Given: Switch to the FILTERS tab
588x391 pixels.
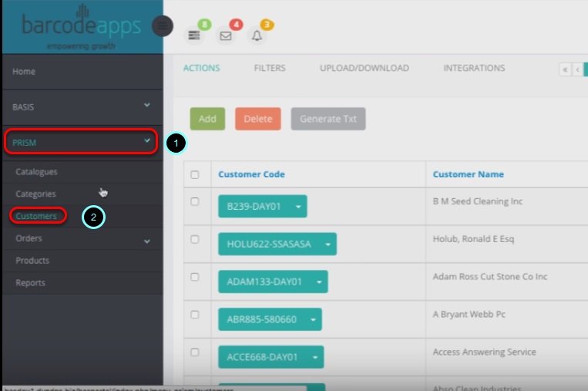Looking at the screenshot, I should coord(270,68).
